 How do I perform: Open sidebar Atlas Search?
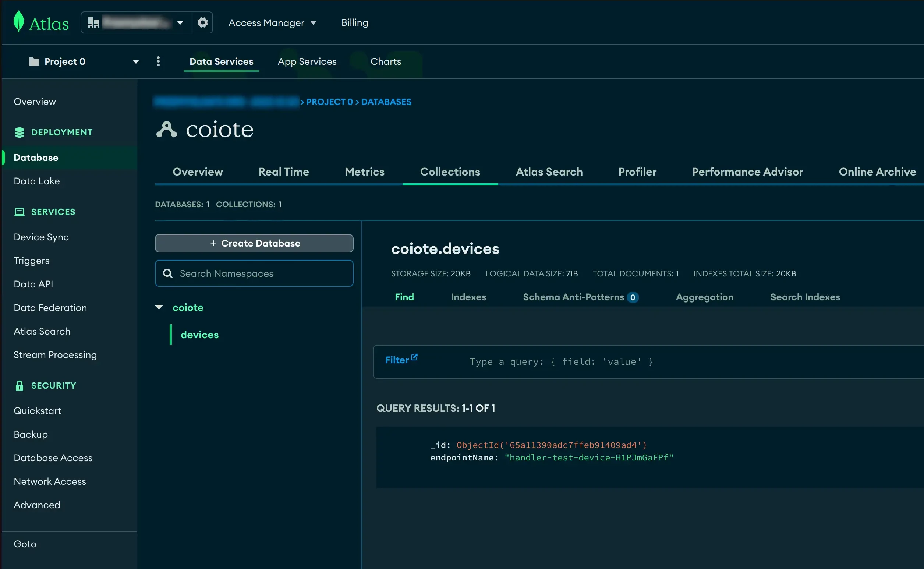tap(42, 332)
